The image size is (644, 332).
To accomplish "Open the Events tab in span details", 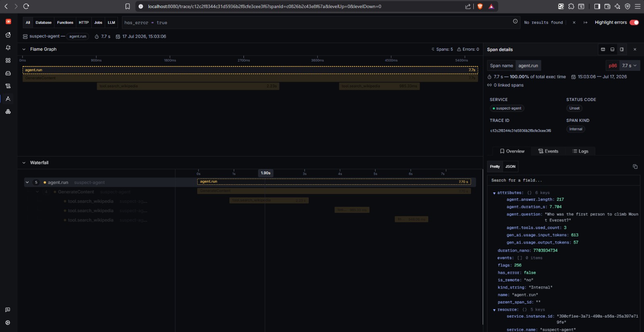I will (548, 151).
